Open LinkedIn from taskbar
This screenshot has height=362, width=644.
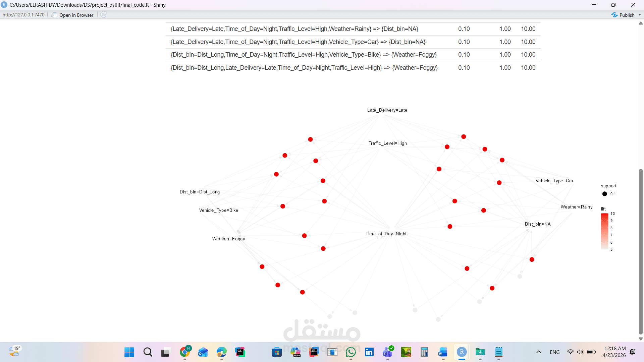tap(369, 352)
